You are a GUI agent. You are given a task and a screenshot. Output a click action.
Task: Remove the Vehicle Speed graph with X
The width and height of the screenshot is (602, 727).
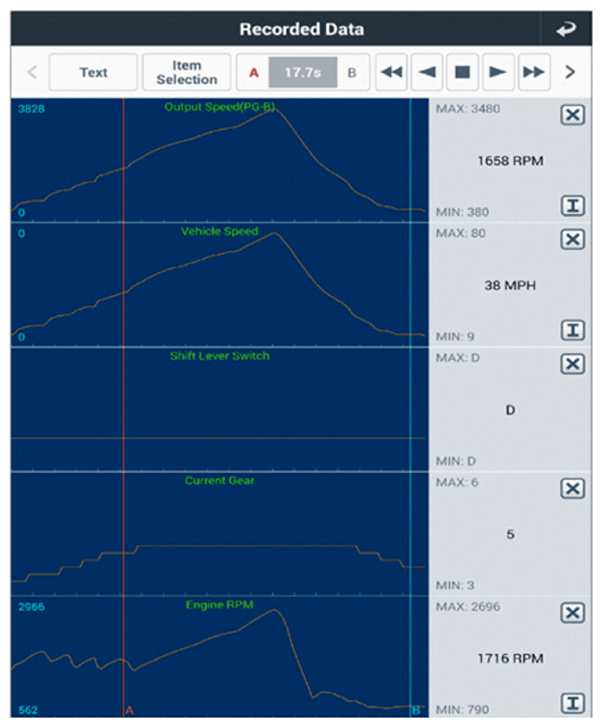click(x=572, y=239)
